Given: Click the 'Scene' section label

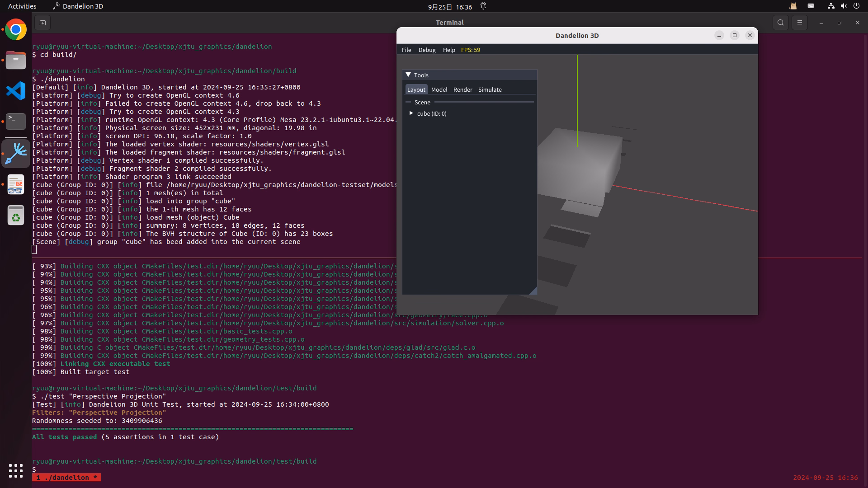Looking at the screenshot, I should click(422, 102).
